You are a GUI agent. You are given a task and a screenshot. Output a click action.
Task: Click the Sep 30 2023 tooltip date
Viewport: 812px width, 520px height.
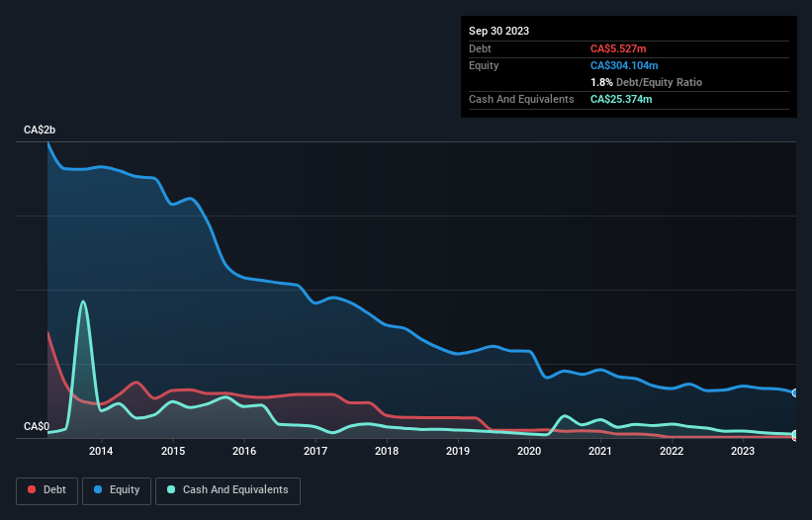coord(498,31)
